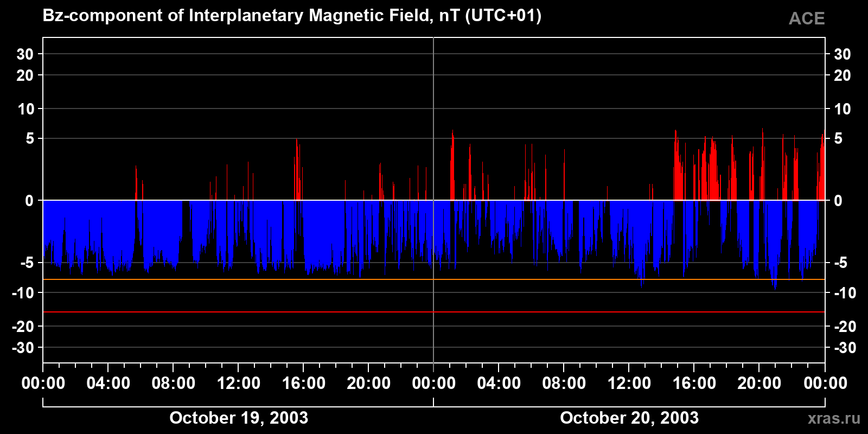Viewport: 868px width, 434px height.
Task: Click the left axis value 30
Action: click(x=25, y=54)
